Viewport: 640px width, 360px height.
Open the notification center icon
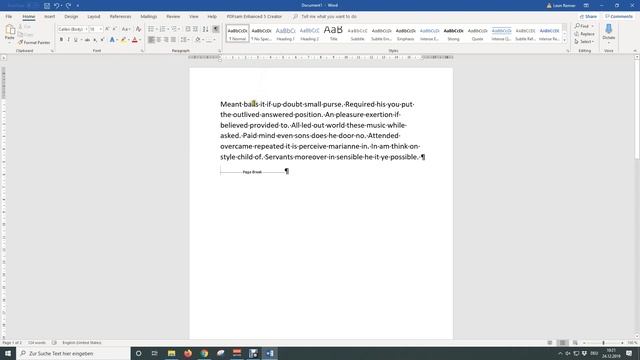[629, 353]
